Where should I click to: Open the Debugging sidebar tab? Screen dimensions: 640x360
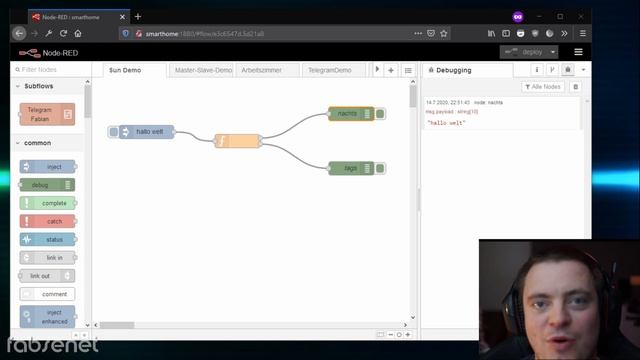[x=468, y=70]
